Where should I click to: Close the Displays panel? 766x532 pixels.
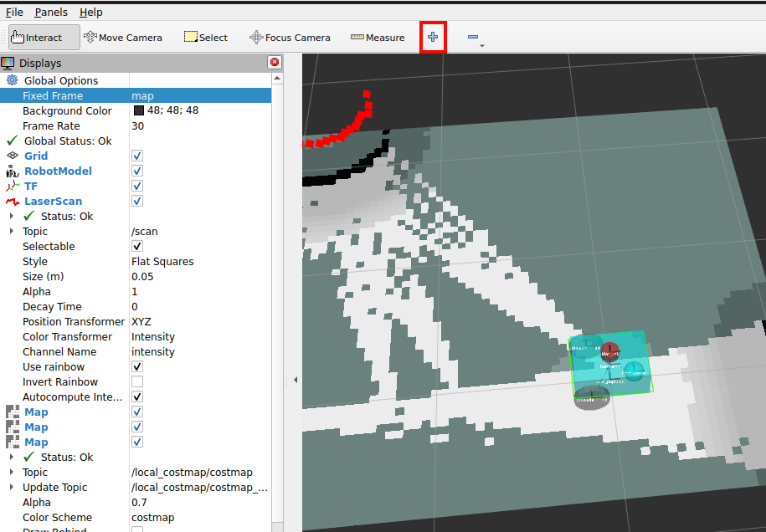[275, 63]
